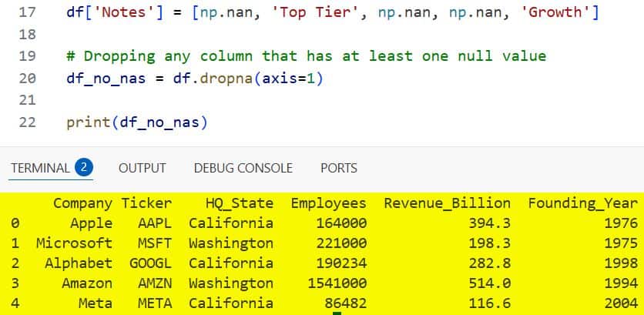Screen dimensions: 644x315
Task: Click Alphabet in the terminal output
Action: [79, 263]
